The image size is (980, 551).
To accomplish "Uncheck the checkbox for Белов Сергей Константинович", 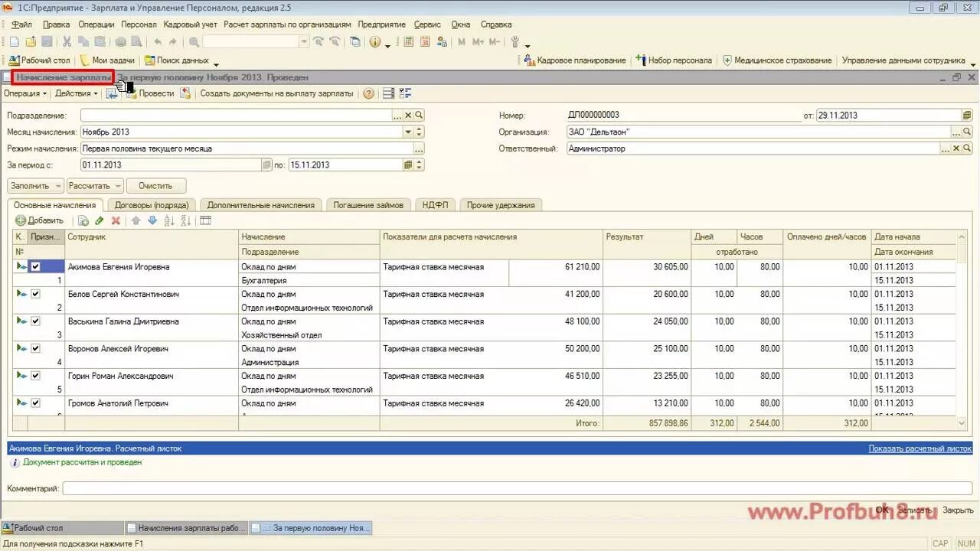I will pos(35,294).
